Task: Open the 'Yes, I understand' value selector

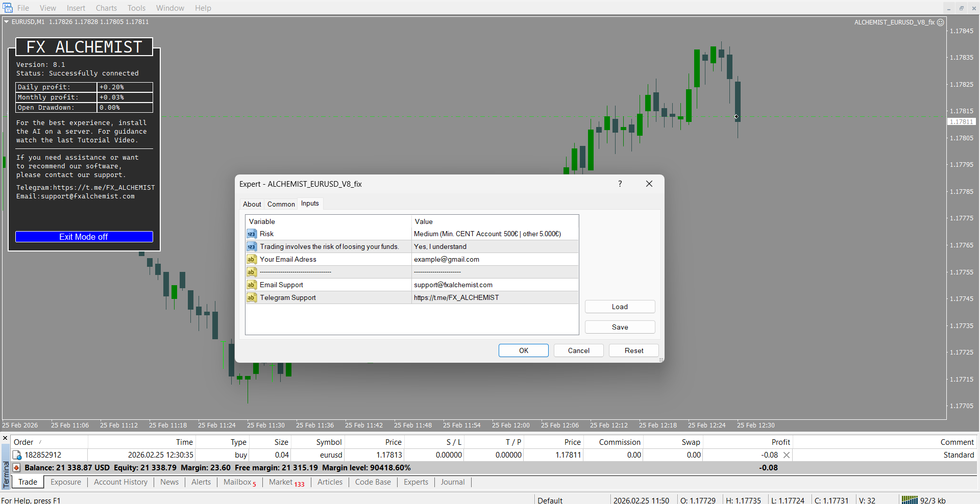Action: 494,247
